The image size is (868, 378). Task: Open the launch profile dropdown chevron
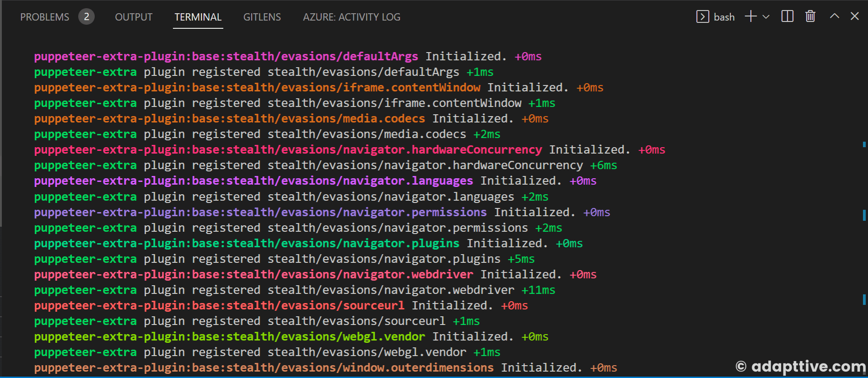click(x=766, y=17)
